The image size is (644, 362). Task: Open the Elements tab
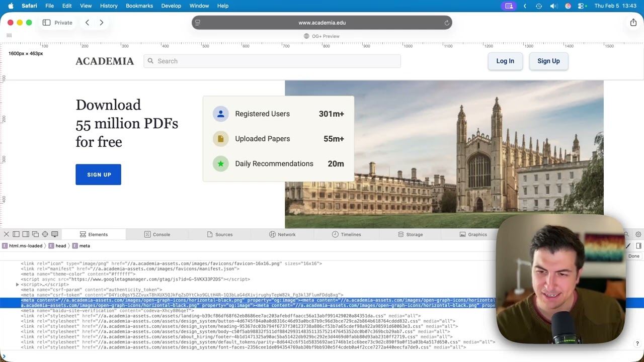click(94, 234)
